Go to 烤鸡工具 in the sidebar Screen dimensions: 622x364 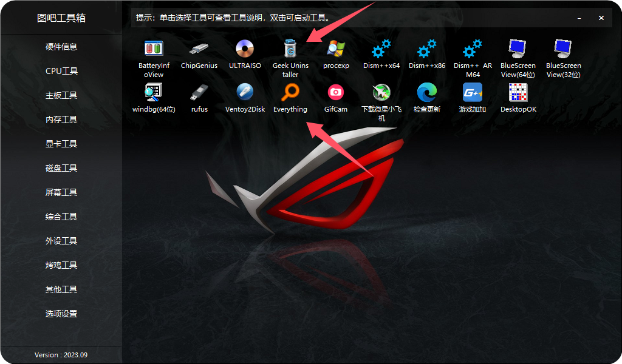click(x=61, y=265)
